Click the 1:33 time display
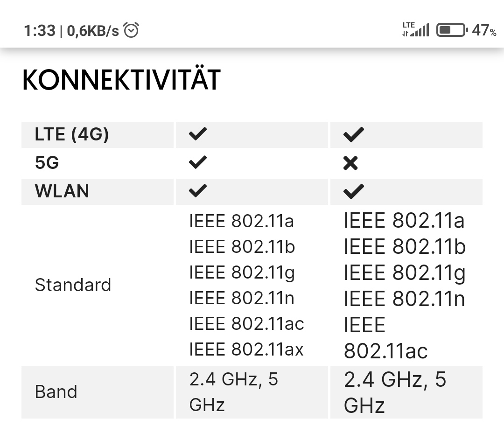The image size is (504, 447). (40, 31)
